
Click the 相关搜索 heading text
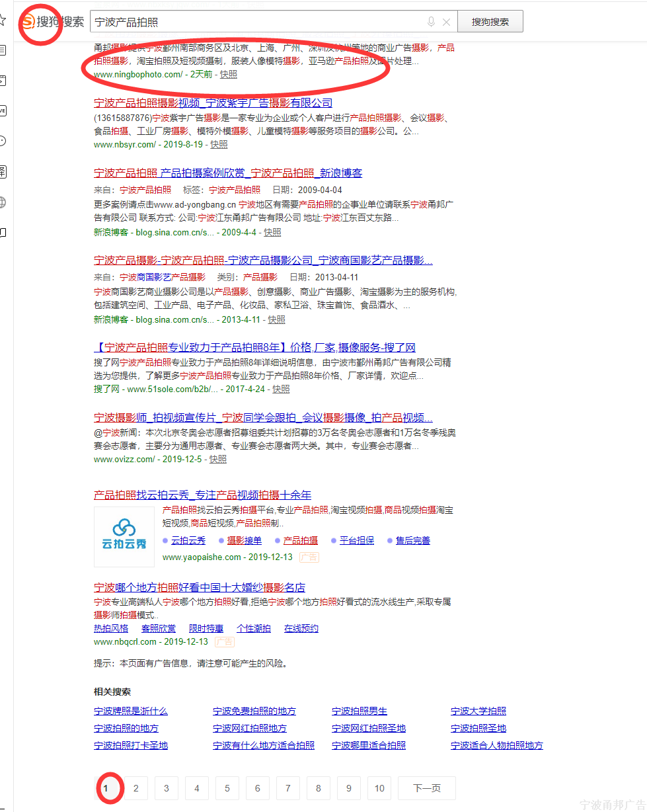pyautogui.click(x=112, y=692)
